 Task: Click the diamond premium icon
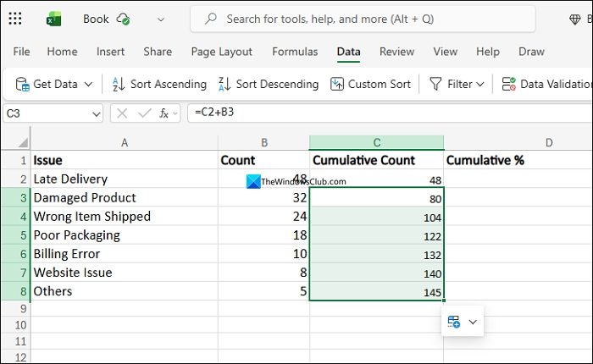[575, 19]
